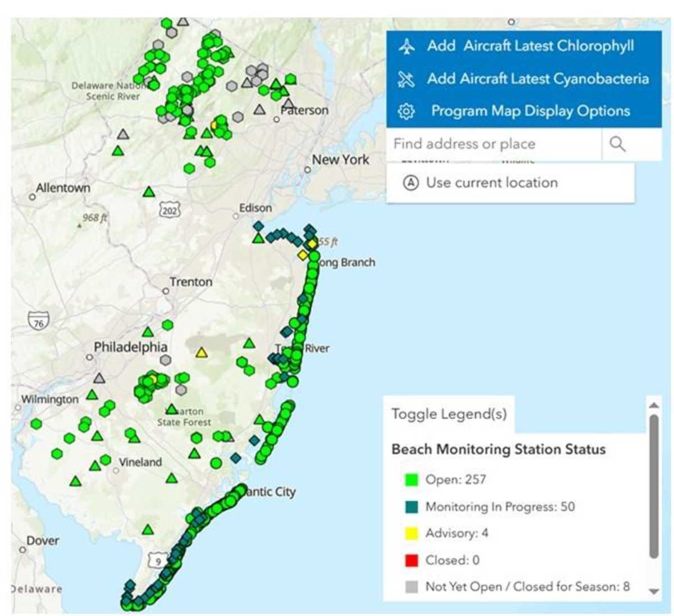
Task: Click the magnifying glass search icon
Action: point(617,144)
